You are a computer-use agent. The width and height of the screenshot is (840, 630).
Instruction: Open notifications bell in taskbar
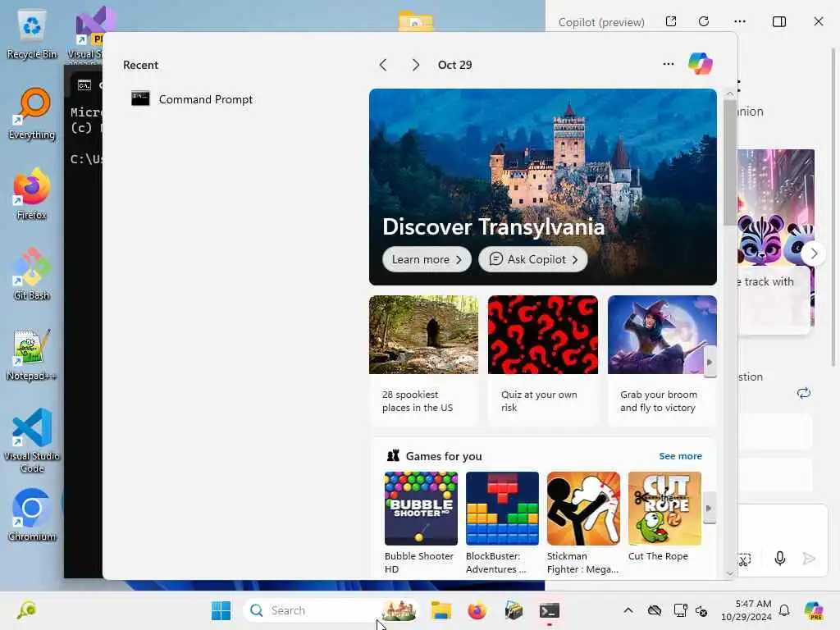pyautogui.click(x=784, y=610)
